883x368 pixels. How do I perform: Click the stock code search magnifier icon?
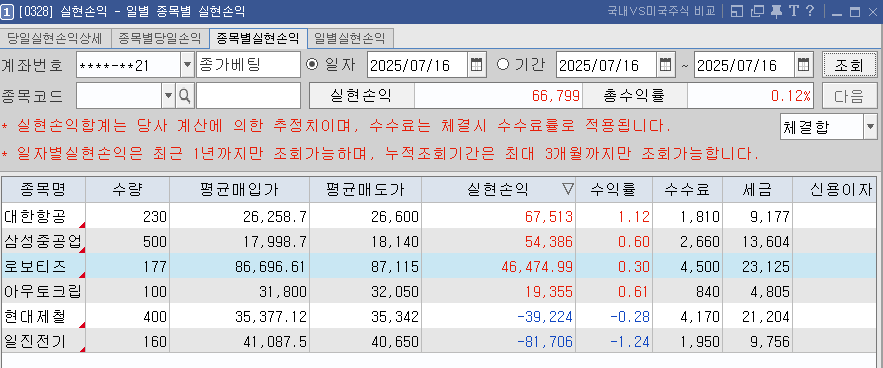click(x=185, y=96)
